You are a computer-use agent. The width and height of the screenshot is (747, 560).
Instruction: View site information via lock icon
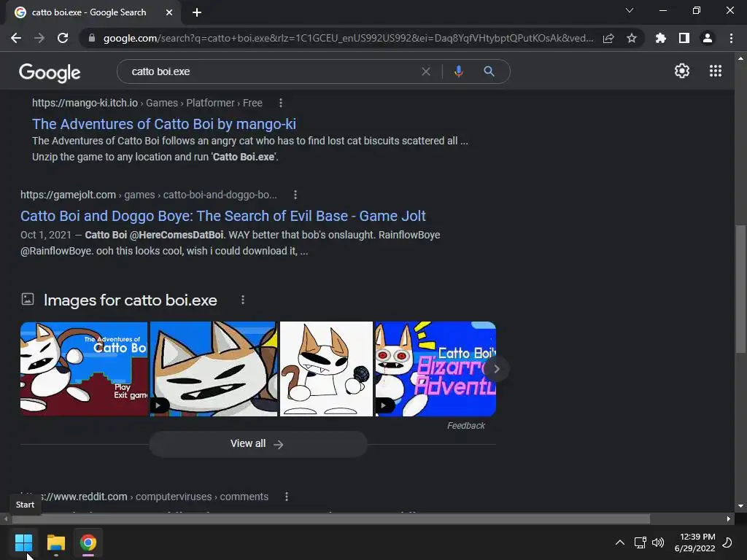point(92,38)
